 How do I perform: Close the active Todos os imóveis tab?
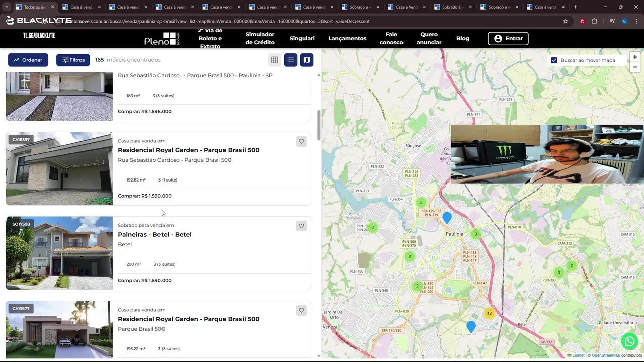coord(52,7)
